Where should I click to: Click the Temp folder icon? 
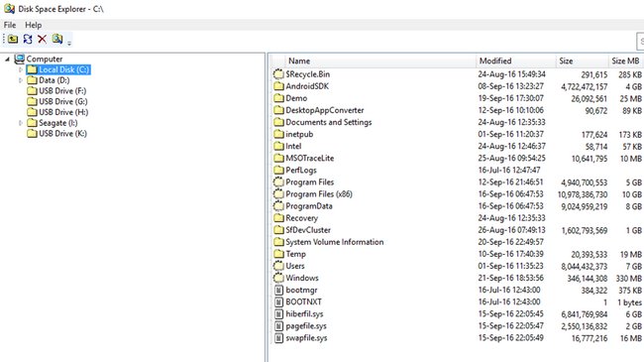pyautogui.click(x=278, y=254)
